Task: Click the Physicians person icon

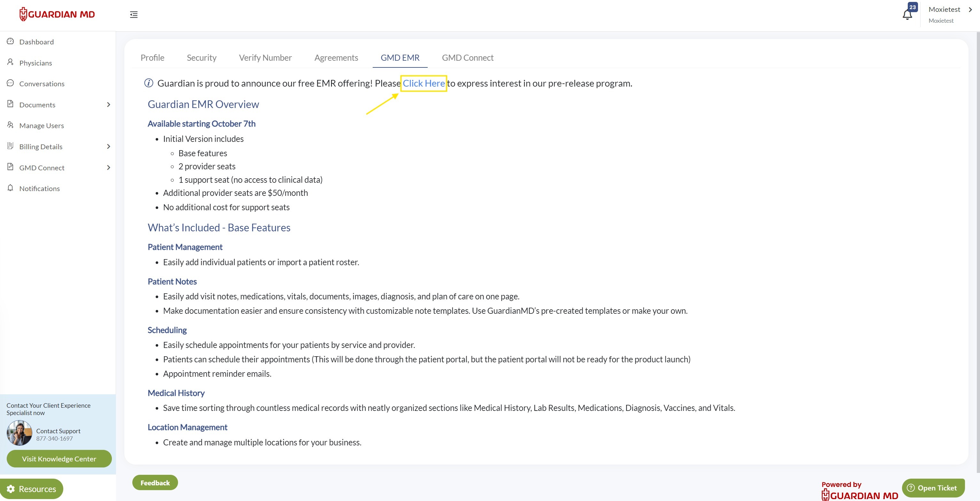Action: [10, 62]
